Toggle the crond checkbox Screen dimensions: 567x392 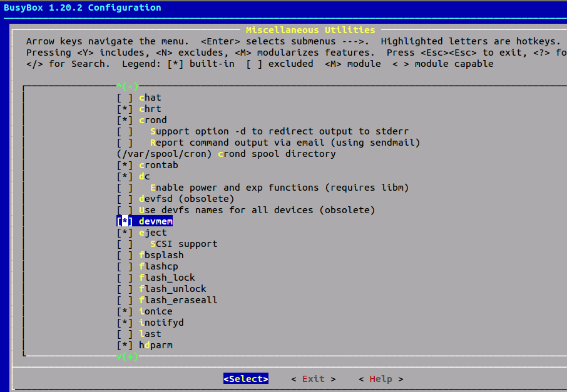pos(125,120)
